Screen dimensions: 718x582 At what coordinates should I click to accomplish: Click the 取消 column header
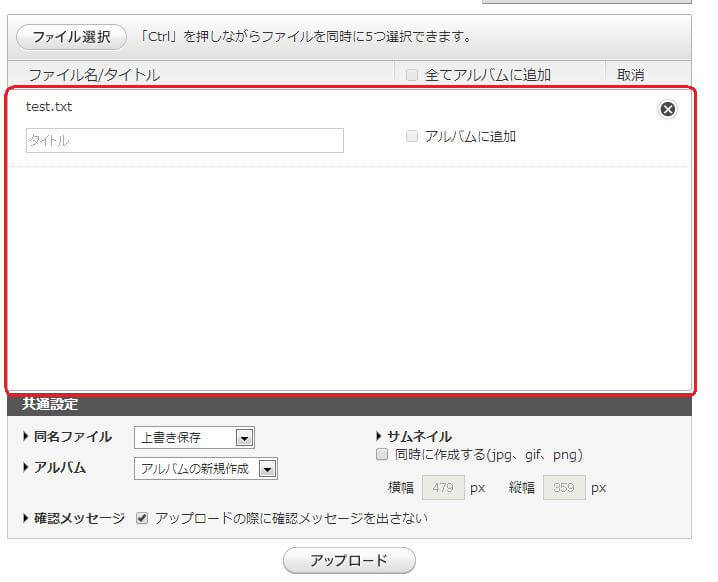tap(630, 75)
